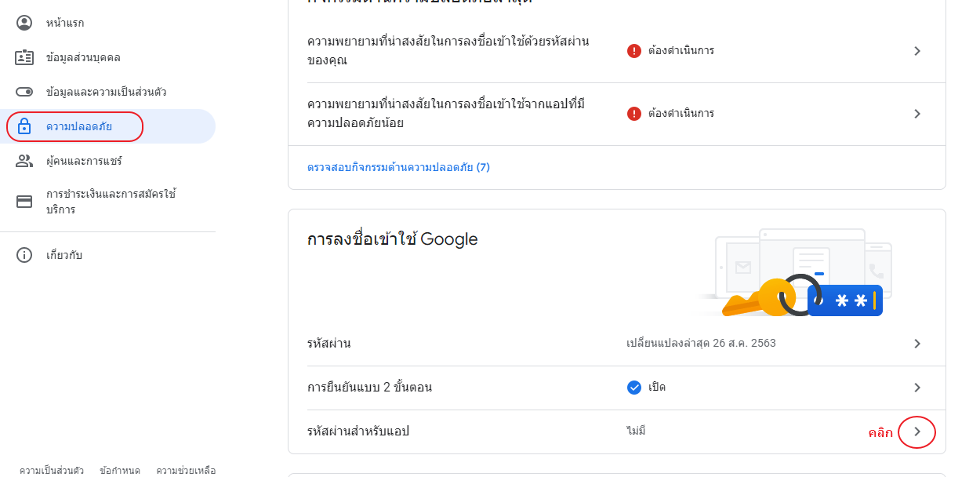Click the Personal info ID card icon
The image size is (980, 477).
[x=24, y=57]
